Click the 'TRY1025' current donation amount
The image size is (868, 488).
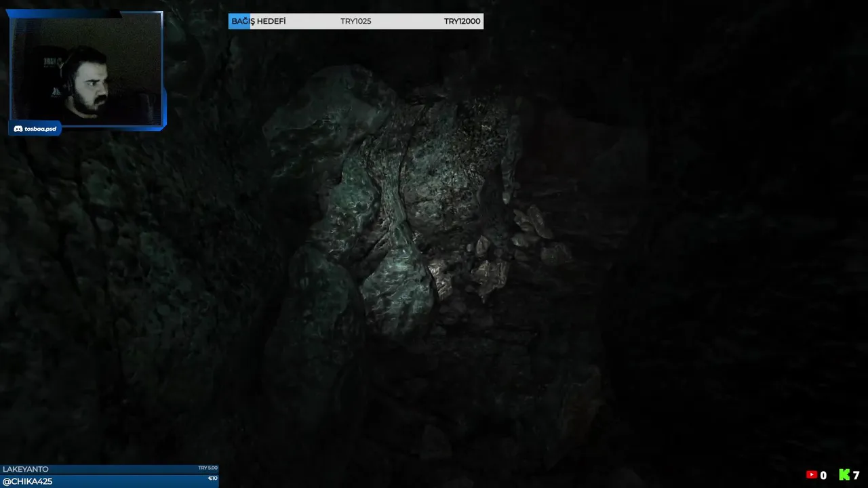pyautogui.click(x=356, y=21)
